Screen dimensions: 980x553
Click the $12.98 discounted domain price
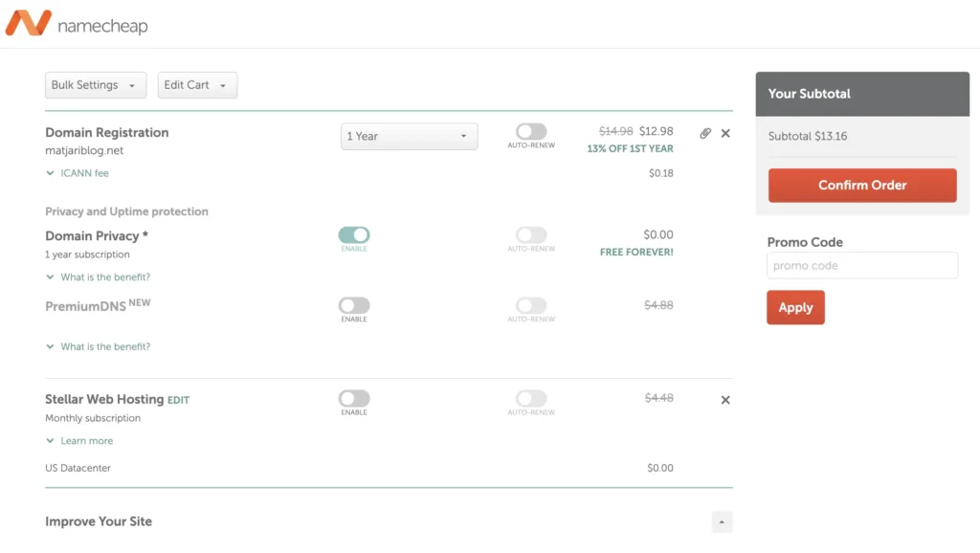tap(657, 131)
